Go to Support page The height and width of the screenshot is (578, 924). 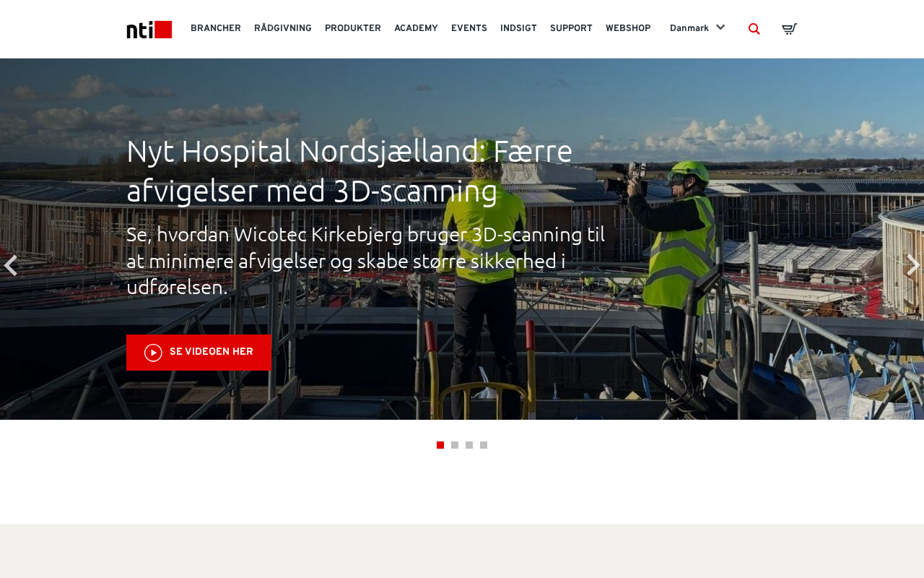click(x=571, y=28)
